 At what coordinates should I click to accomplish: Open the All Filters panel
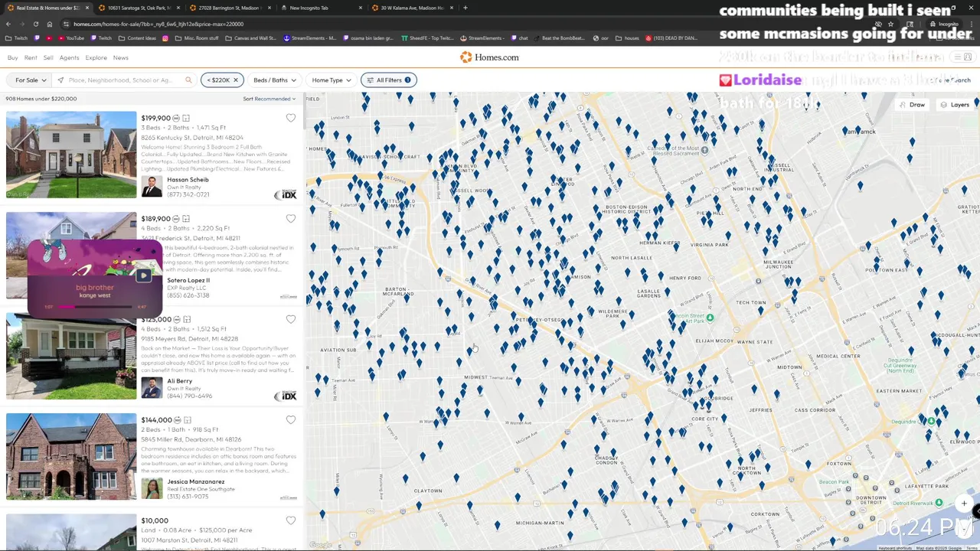[x=388, y=80]
